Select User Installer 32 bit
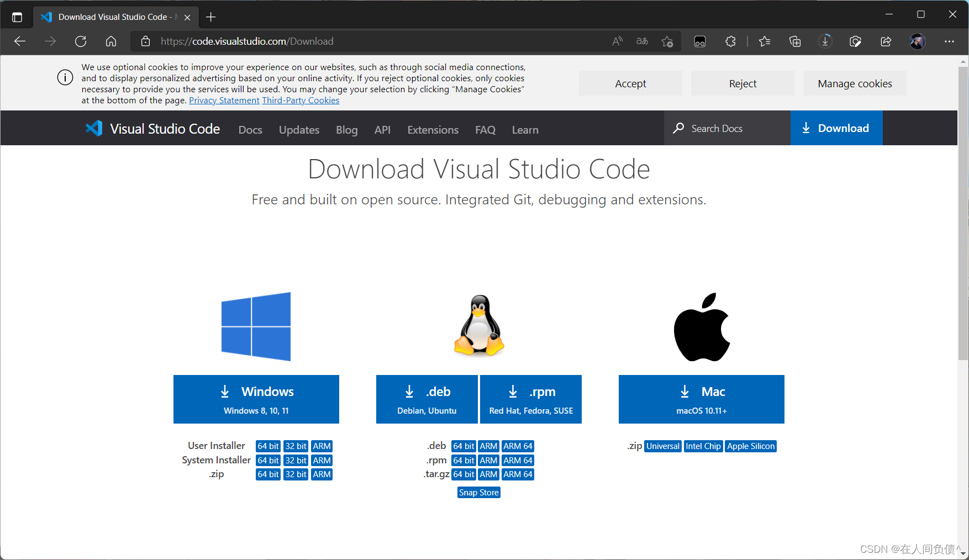969x560 pixels. click(296, 446)
